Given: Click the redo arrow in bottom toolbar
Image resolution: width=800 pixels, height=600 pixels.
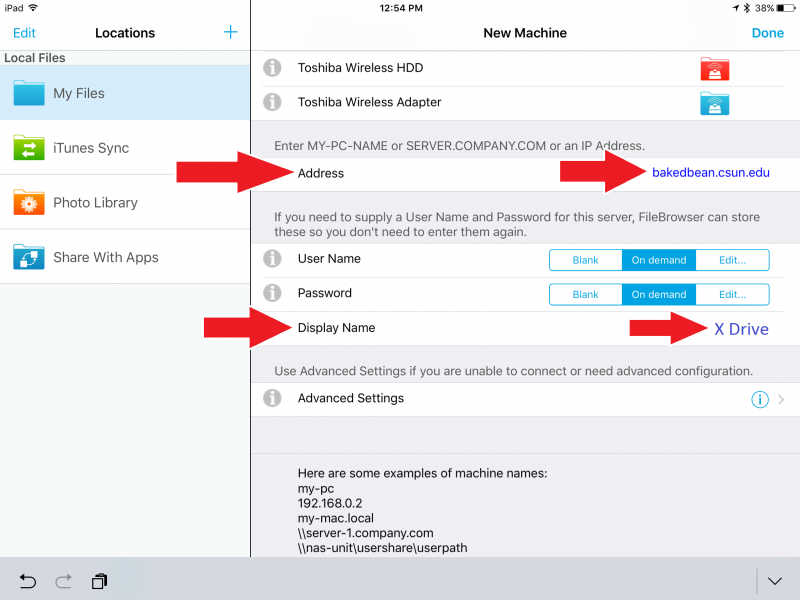Looking at the screenshot, I should 63,581.
